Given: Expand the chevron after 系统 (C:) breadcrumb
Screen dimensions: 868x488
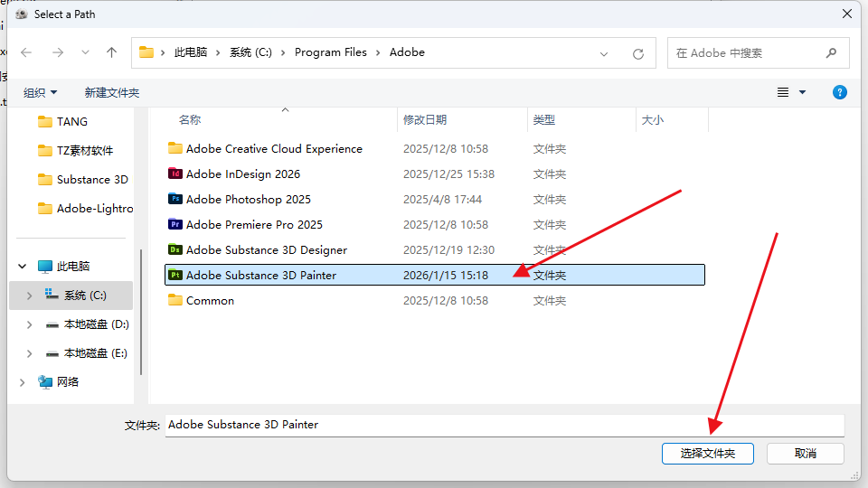Looking at the screenshot, I should click(x=283, y=52).
